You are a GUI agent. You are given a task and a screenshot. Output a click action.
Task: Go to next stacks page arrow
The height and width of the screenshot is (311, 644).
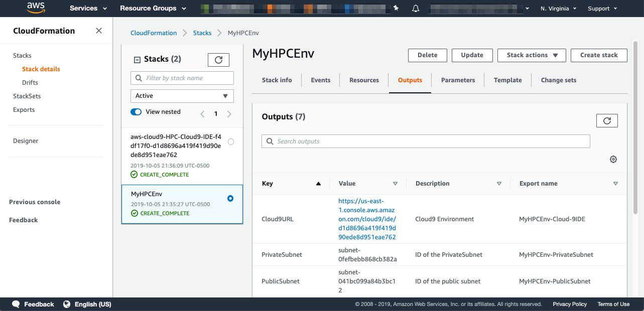pyautogui.click(x=229, y=114)
